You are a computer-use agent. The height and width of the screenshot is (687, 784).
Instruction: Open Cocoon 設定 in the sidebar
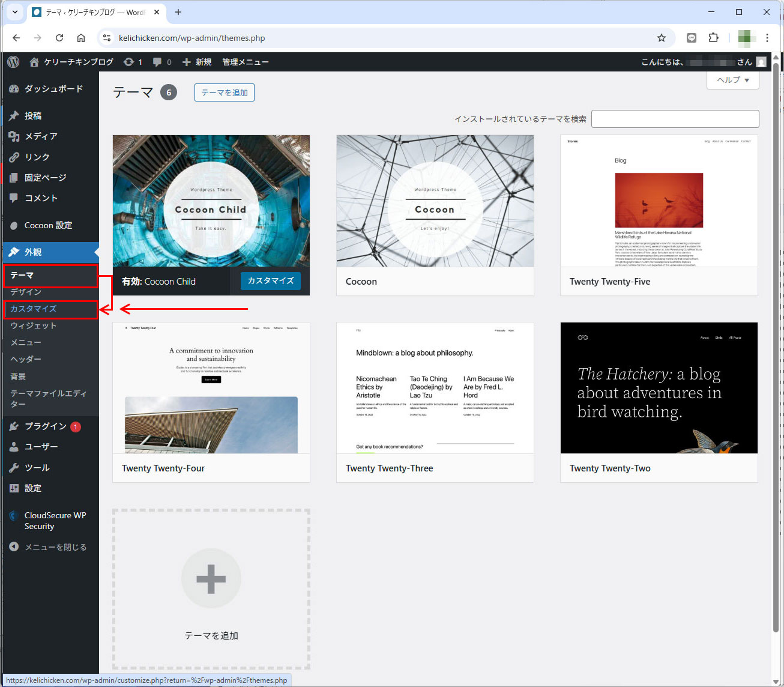coord(51,225)
